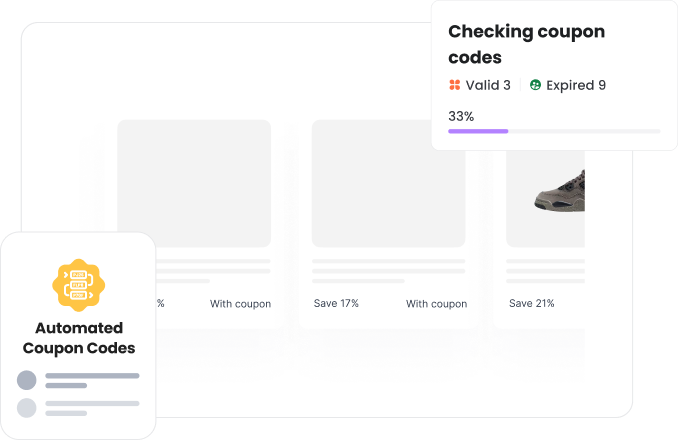Select the "Save 21%" discount label
Screen dimensions: 678x440
(531, 304)
